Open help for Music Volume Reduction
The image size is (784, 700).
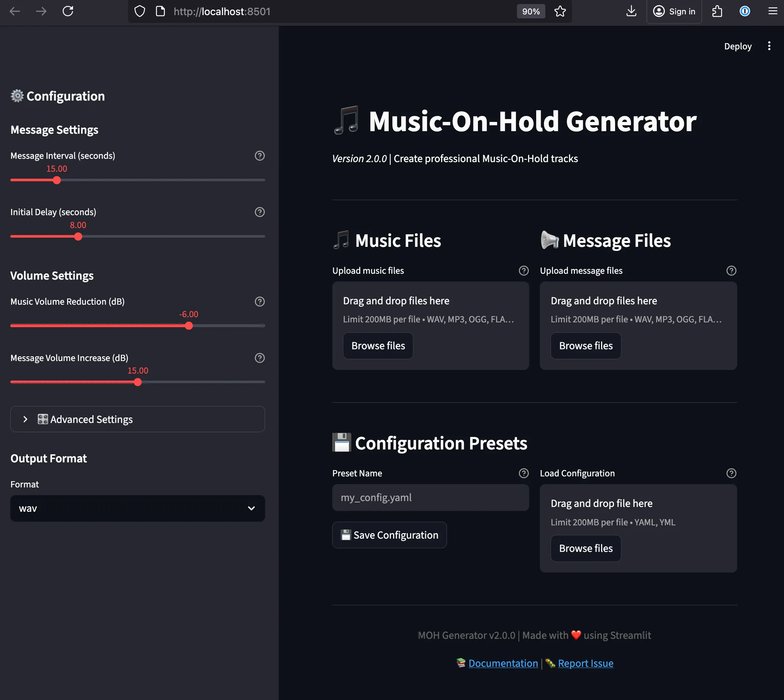pos(259,302)
